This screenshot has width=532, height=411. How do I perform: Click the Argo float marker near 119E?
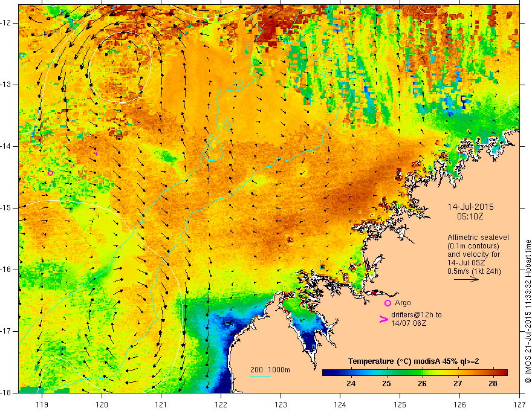click(x=50, y=173)
